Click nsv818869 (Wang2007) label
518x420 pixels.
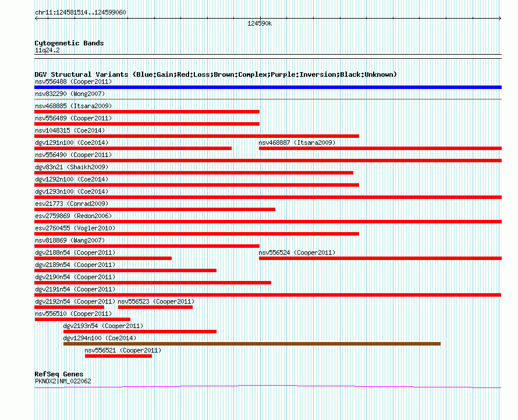click(x=70, y=240)
